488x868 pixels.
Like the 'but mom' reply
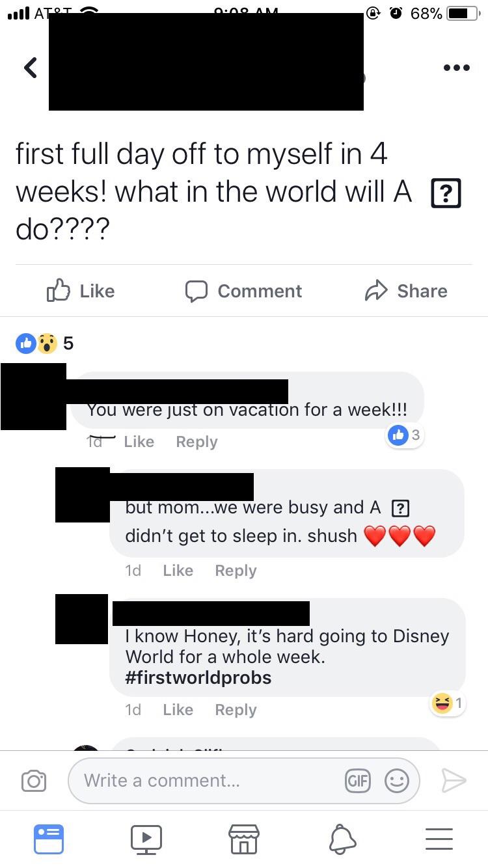(178, 571)
